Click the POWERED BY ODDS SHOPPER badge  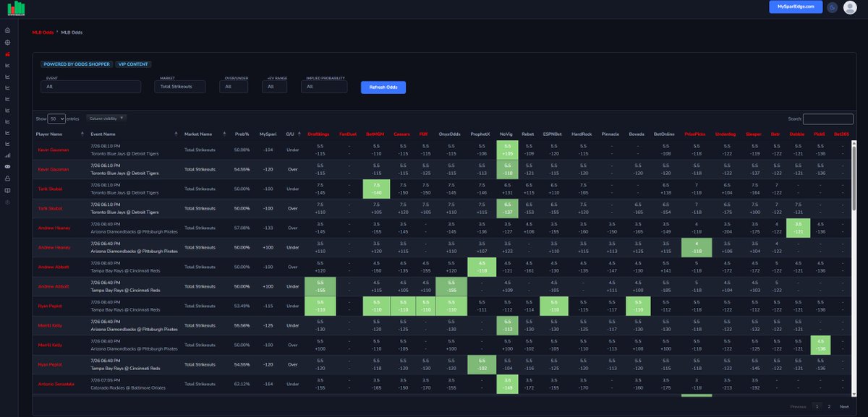(77, 64)
